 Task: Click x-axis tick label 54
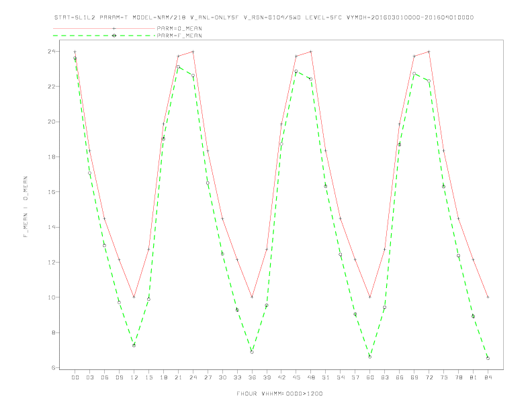[341, 377]
